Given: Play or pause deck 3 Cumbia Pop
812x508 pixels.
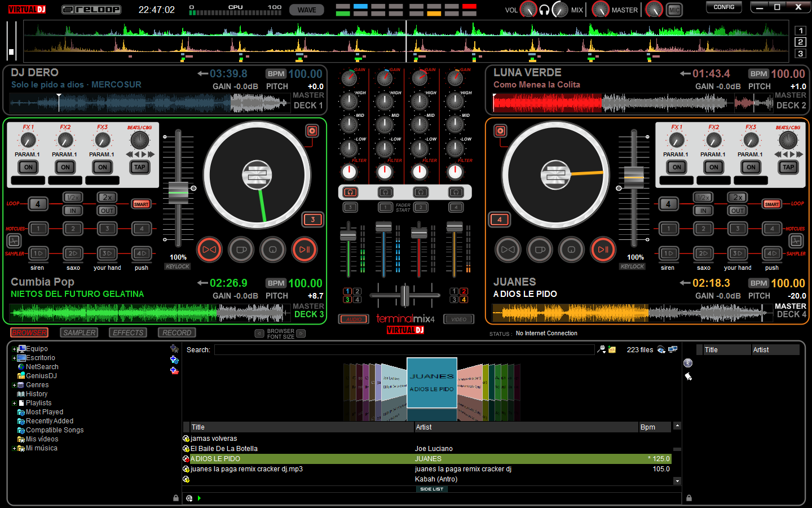Looking at the screenshot, I should pyautogui.click(x=304, y=249).
